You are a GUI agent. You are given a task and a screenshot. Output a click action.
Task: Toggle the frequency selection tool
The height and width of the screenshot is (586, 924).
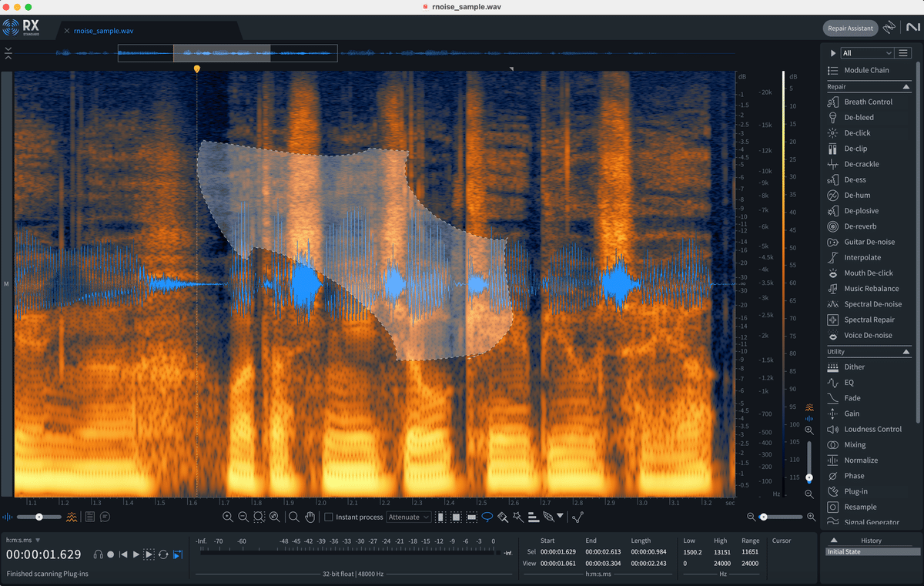(x=472, y=517)
